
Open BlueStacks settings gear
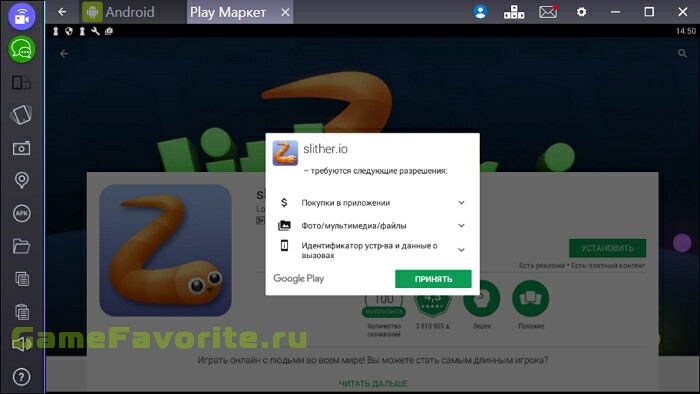coord(581,12)
